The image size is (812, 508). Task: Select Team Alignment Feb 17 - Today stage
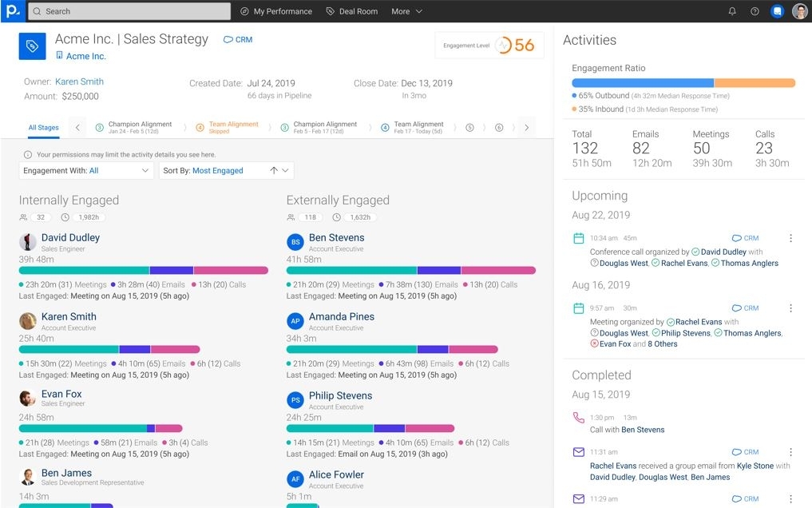[412, 127]
